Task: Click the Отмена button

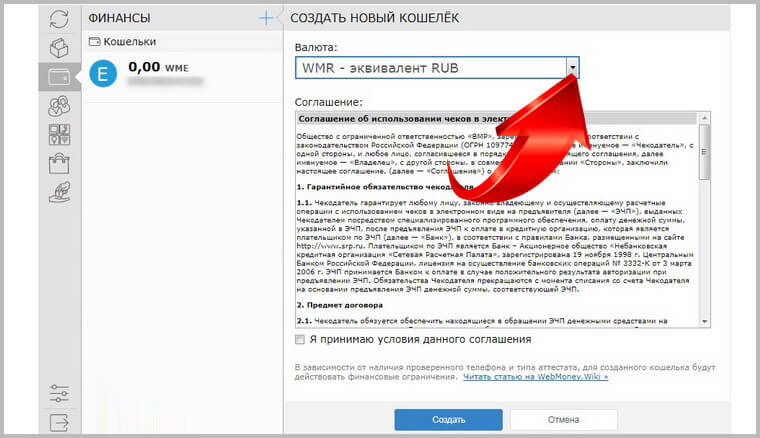Action: pyautogui.click(x=564, y=420)
